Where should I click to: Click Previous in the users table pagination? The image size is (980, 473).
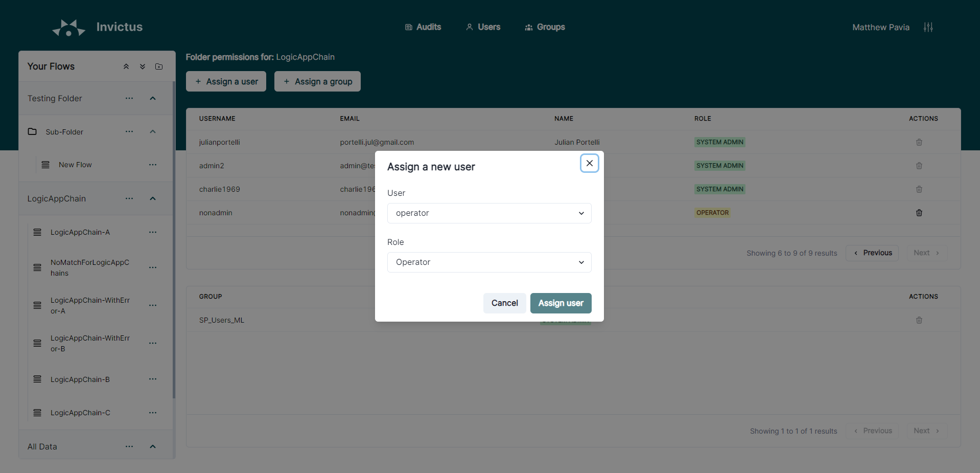pos(872,253)
